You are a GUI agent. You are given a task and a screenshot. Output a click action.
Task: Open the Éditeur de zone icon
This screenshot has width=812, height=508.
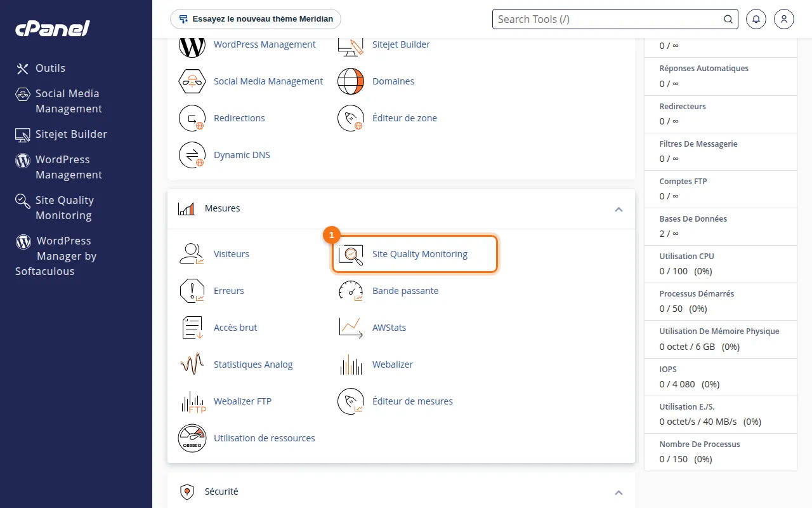click(351, 118)
